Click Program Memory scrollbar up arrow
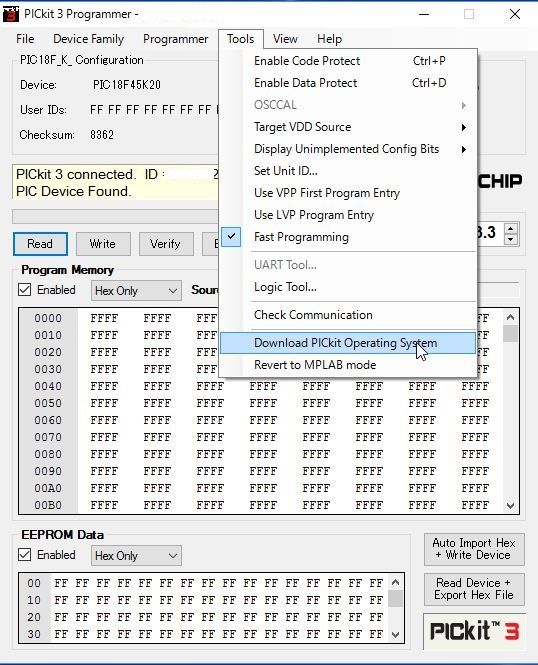 point(510,317)
